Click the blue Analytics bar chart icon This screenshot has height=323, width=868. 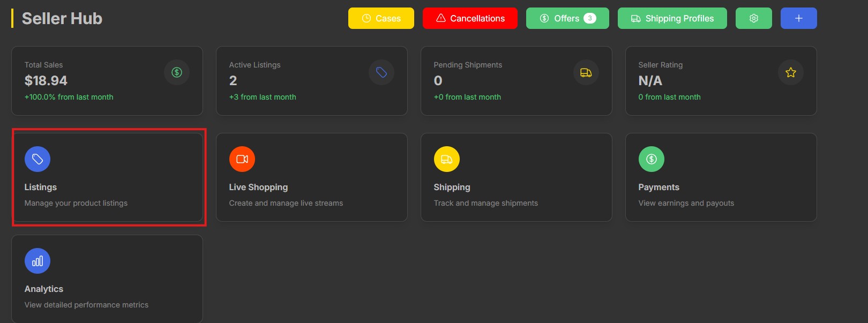pos(38,261)
